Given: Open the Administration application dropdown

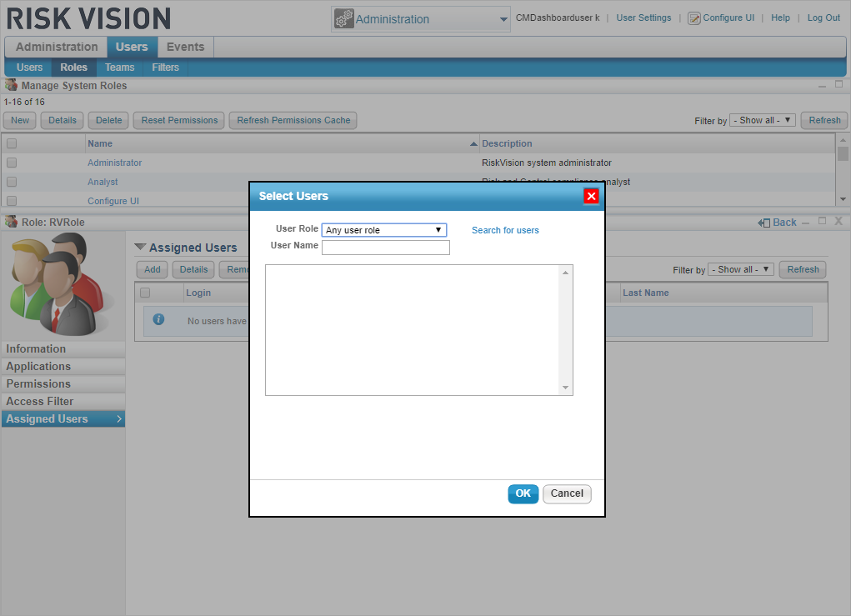Looking at the screenshot, I should click(421, 19).
